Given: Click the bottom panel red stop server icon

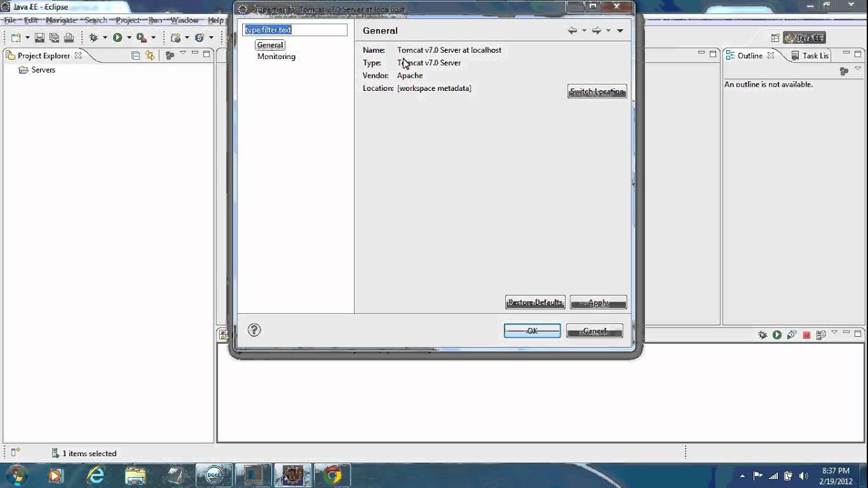Looking at the screenshot, I should (806, 335).
